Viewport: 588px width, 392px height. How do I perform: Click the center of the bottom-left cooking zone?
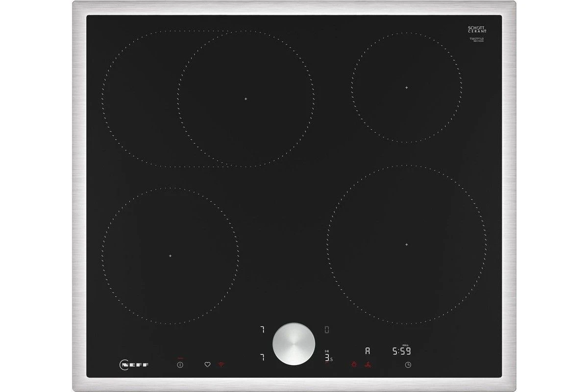pyautogui.click(x=170, y=256)
